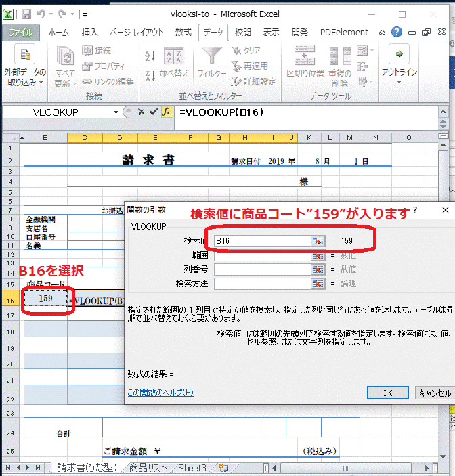Open the この関数のヘルプ link
455x476 pixels.
pyautogui.click(x=160, y=393)
